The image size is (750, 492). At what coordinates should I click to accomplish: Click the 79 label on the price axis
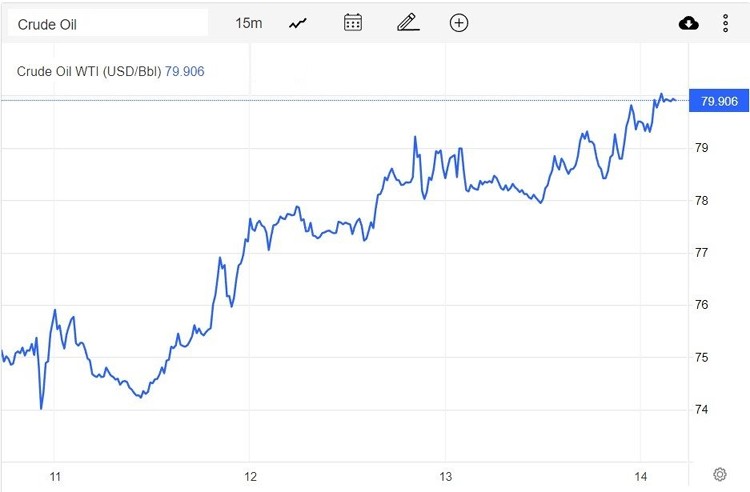click(702, 148)
